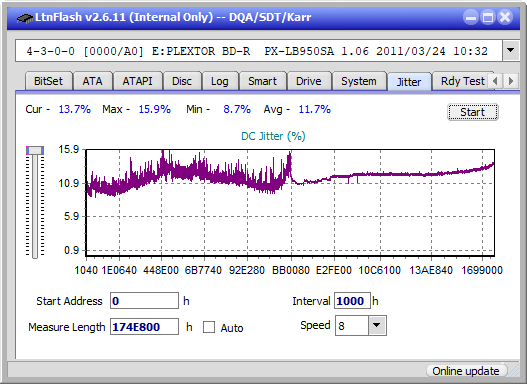This screenshot has width=527, height=384.
Task: Click the Min value 8.7%
Action: tap(237, 109)
